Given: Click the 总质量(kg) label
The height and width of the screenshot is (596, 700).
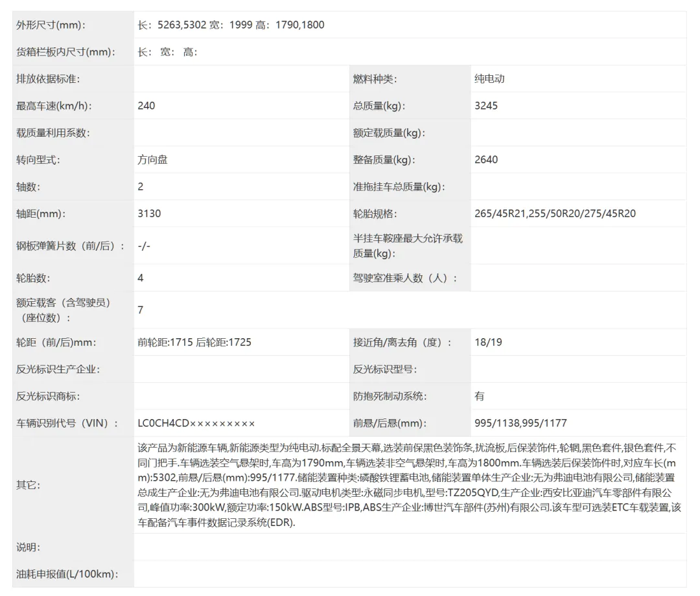Looking at the screenshot, I should (379, 106).
